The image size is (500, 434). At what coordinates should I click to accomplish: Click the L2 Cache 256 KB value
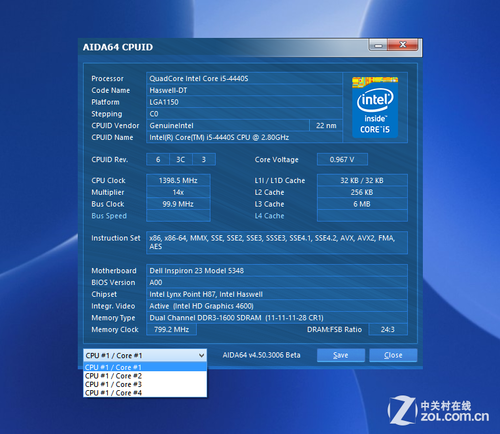click(362, 192)
